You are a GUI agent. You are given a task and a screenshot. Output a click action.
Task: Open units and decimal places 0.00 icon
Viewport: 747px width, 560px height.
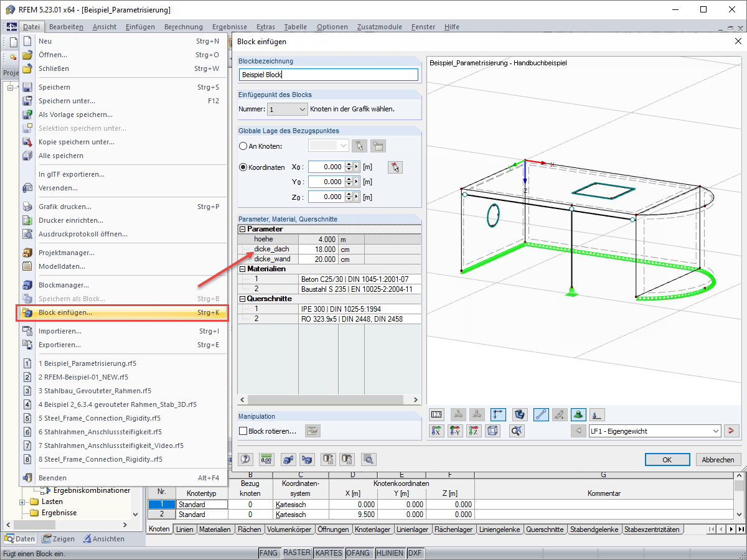coord(266,460)
